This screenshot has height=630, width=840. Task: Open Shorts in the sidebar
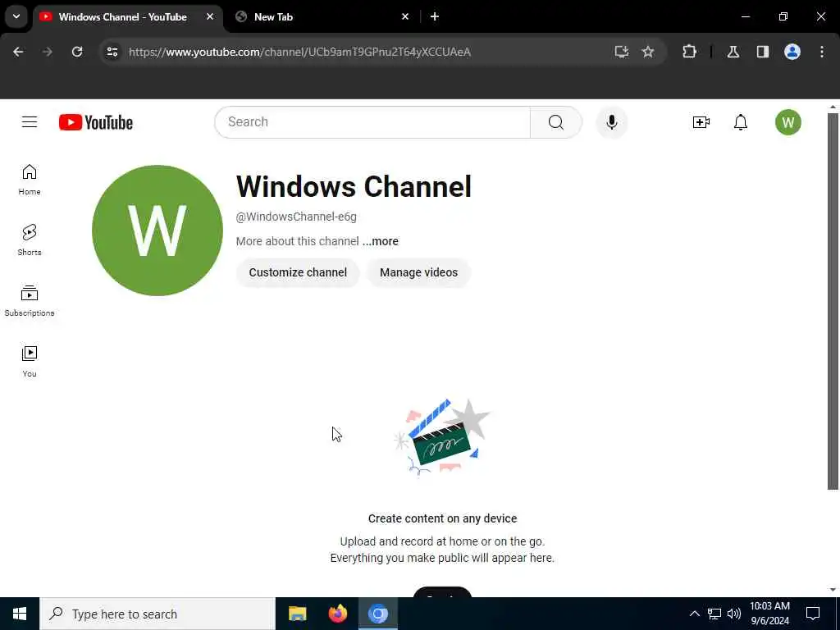pyautogui.click(x=30, y=240)
